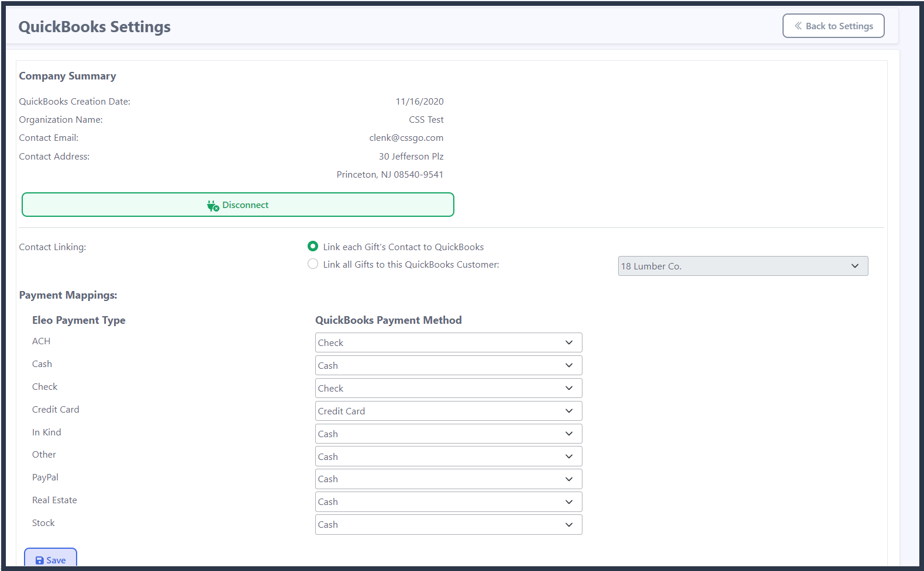Click the Contact Linking label
This screenshot has height=571, width=924.
click(x=53, y=247)
